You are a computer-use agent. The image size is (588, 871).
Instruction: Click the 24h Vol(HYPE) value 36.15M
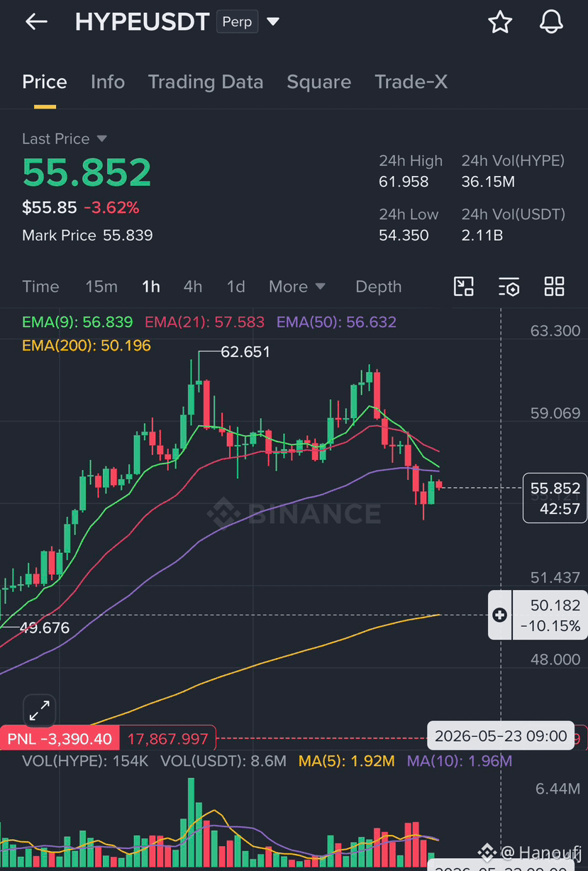[x=488, y=182]
